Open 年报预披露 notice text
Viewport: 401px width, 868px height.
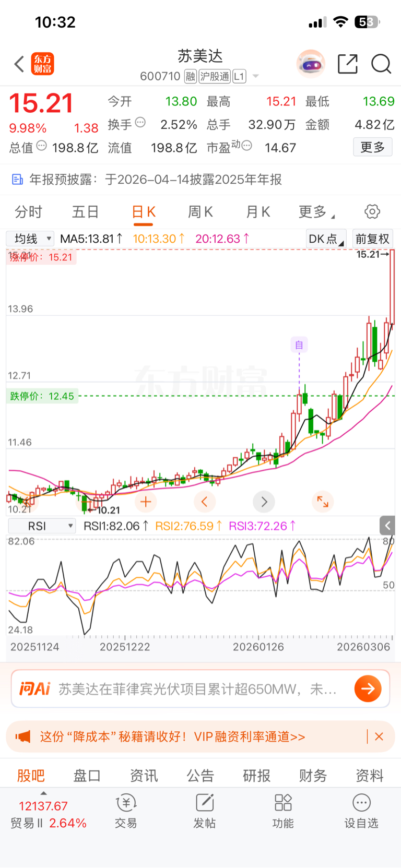(156, 180)
